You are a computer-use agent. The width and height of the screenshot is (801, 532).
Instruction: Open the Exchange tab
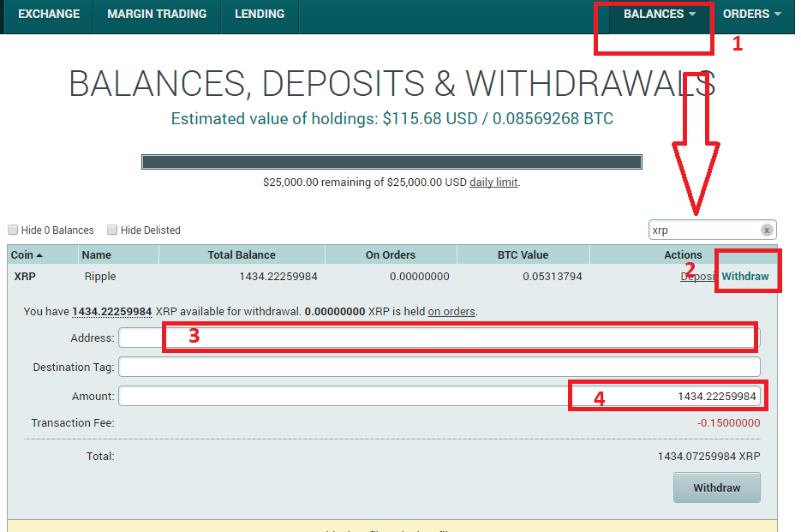pyautogui.click(x=49, y=15)
